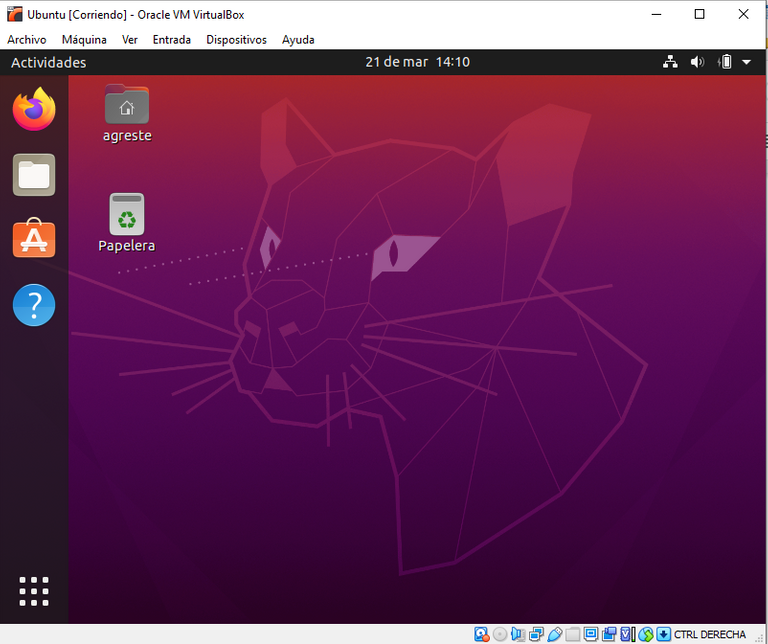Open Actividades overview
The height and width of the screenshot is (644, 768).
click(48, 62)
